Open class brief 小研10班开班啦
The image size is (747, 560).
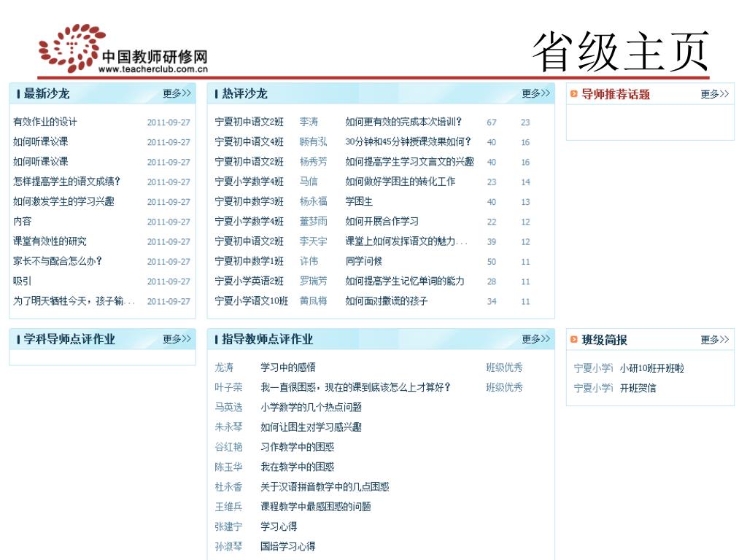coord(651,368)
